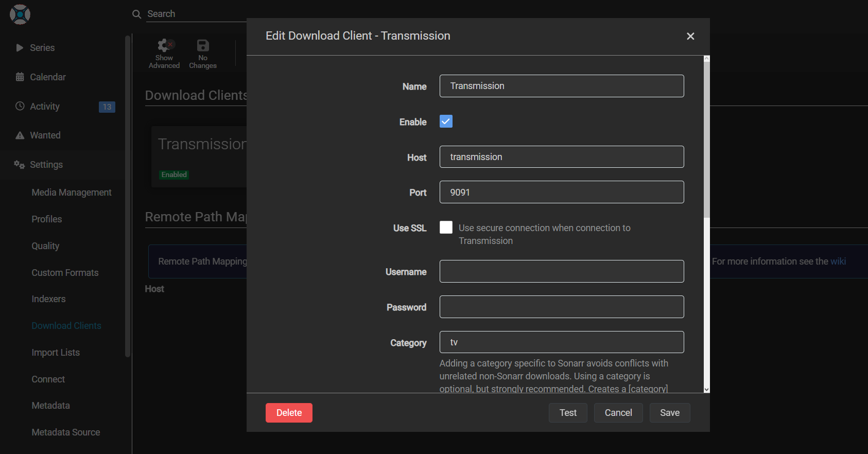This screenshot has height=454, width=868.
Task: Click the red Delete button
Action: [x=289, y=413]
